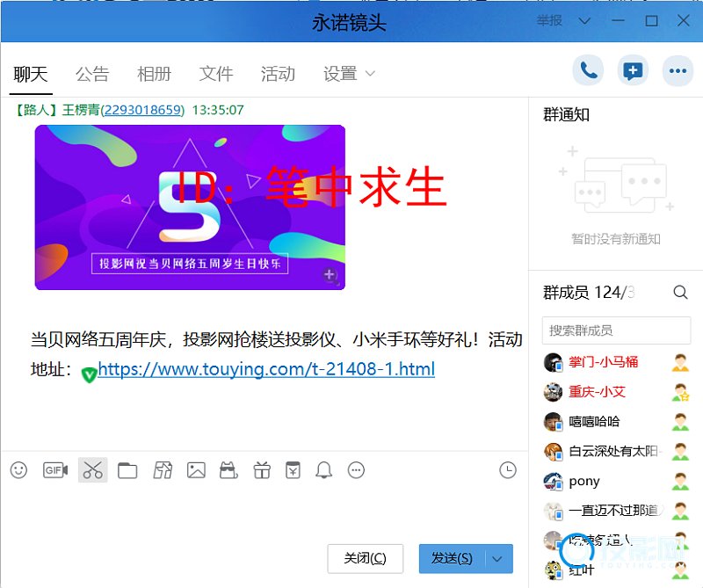Click the bell notification icon in toolbar

click(323, 470)
